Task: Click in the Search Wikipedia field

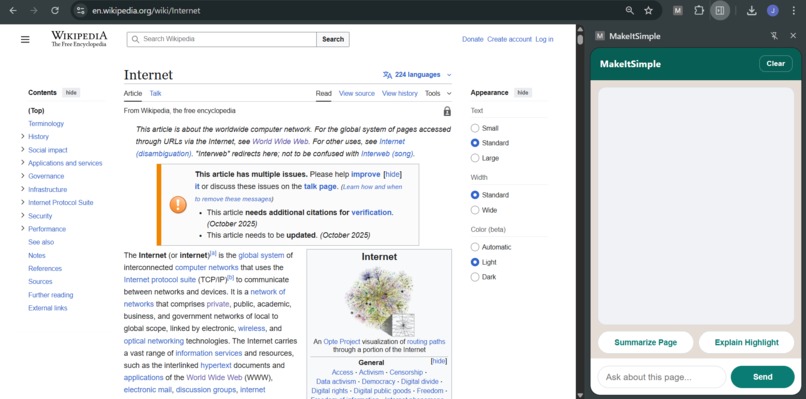Action: coord(222,39)
